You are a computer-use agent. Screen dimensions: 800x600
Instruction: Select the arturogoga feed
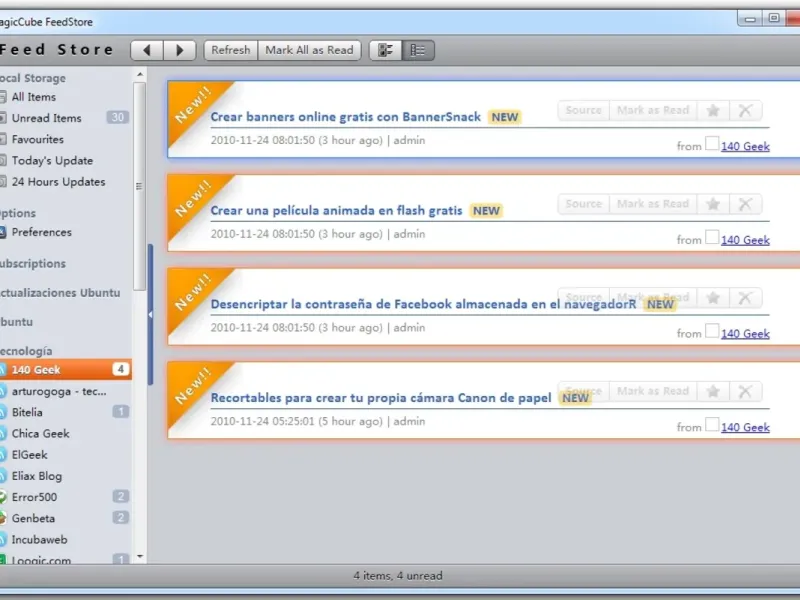pos(59,391)
